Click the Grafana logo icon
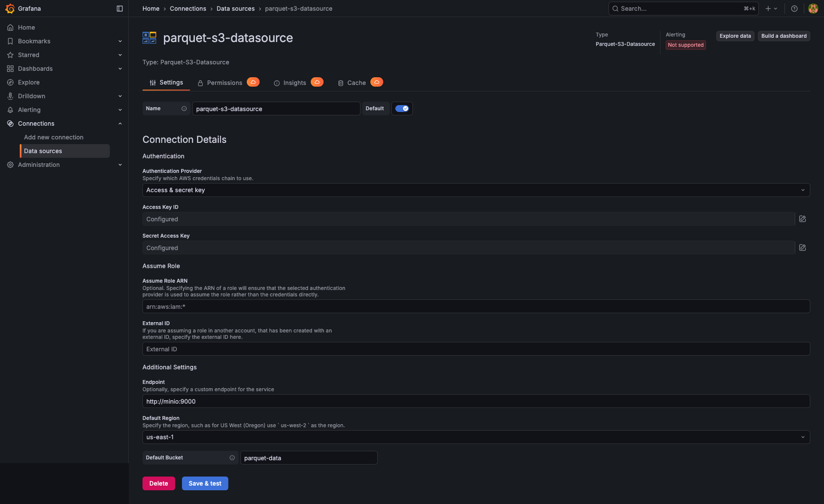Image resolution: width=824 pixels, height=504 pixels. click(10, 9)
